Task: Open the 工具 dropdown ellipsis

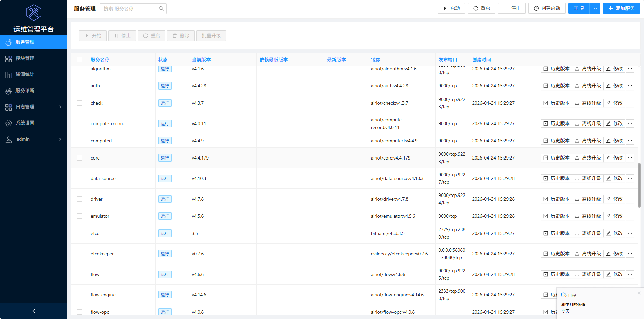Action: (x=595, y=8)
